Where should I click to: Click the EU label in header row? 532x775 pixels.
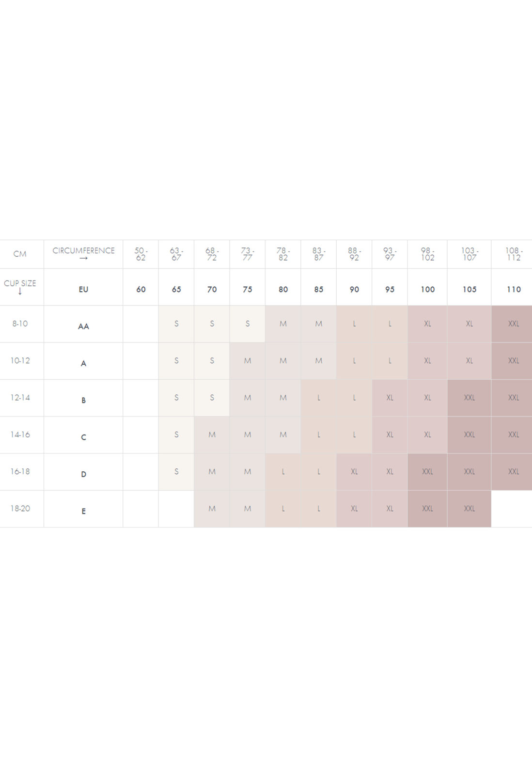pyautogui.click(x=83, y=289)
